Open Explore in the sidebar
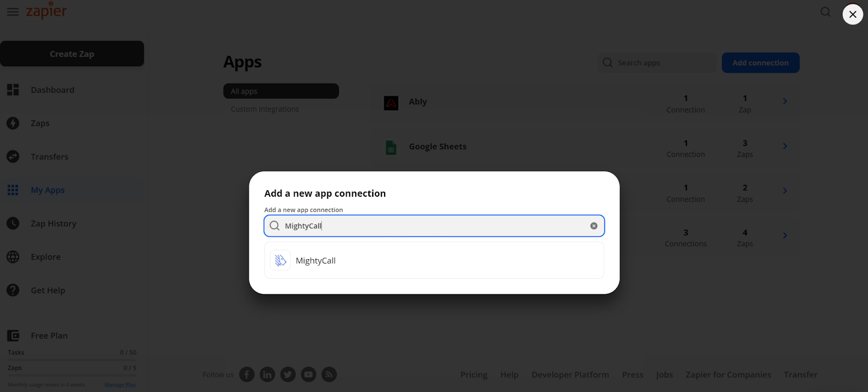 46,257
